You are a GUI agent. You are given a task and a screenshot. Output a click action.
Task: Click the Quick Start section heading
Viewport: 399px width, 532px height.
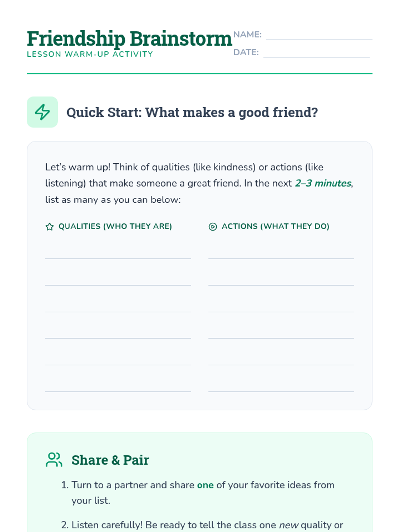click(x=192, y=112)
